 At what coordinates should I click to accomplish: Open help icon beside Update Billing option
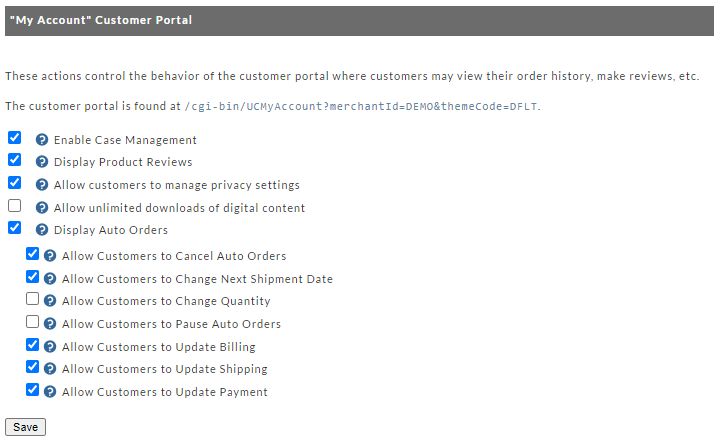[x=50, y=347]
